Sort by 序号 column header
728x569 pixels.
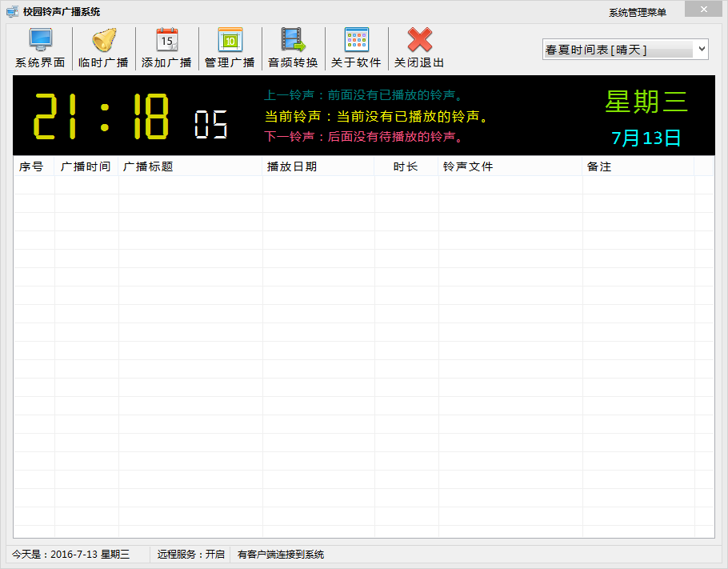click(34, 166)
